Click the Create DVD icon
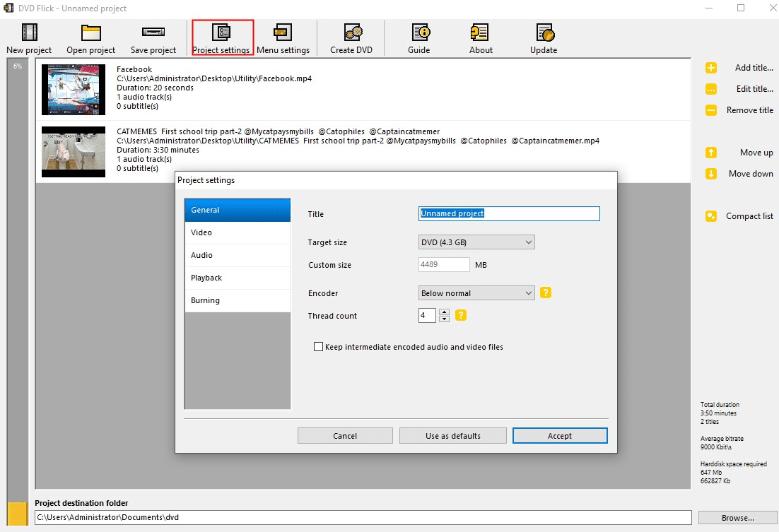This screenshot has height=532, width=779. click(x=351, y=32)
